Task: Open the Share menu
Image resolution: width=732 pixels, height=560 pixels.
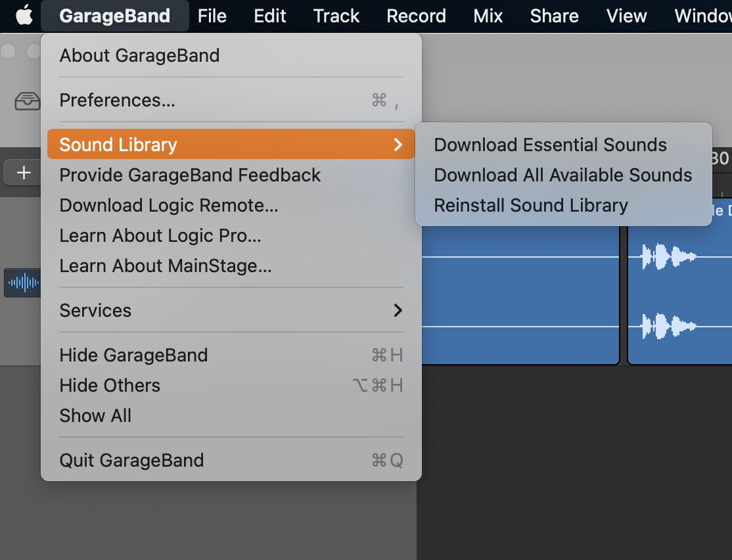Action: click(554, 16)
